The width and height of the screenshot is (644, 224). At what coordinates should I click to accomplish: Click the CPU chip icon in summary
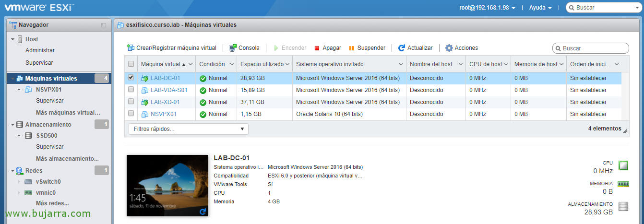623,166
